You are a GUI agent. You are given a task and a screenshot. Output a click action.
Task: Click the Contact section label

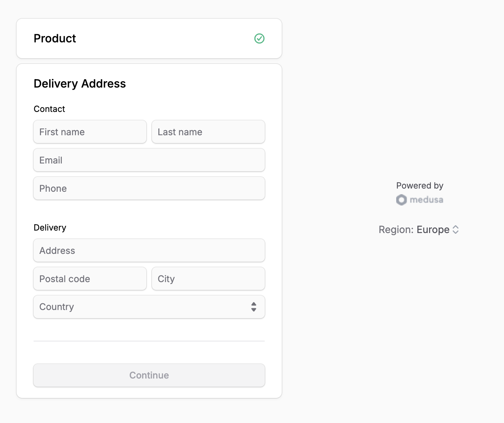(49, 109)
